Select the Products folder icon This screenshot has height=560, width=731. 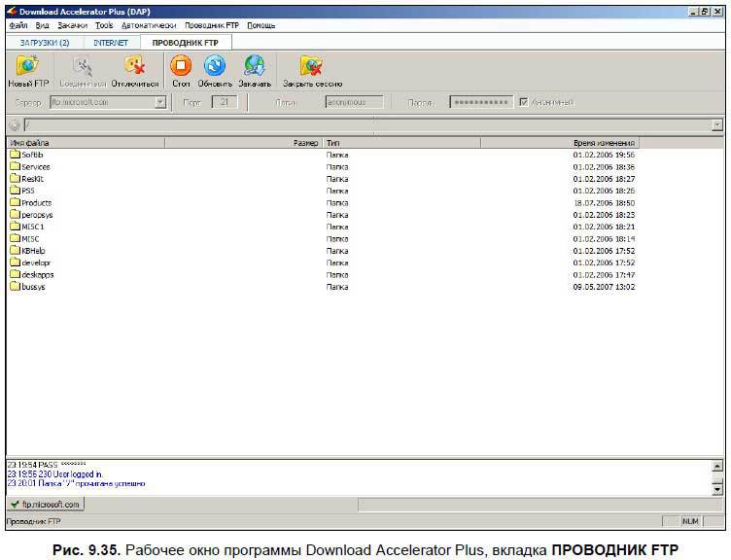coord(15,203)
